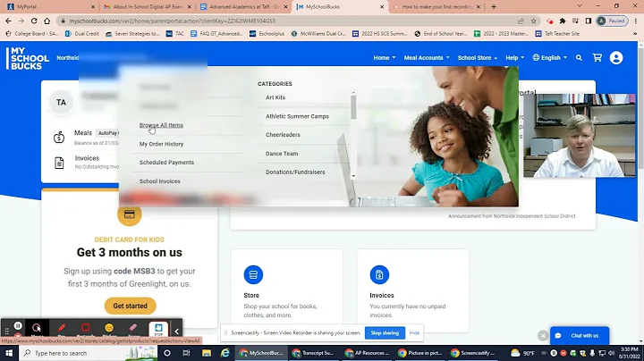Screen dimensions: 644x361
Task: Open Chrome media controls icon
Action: 575,21
